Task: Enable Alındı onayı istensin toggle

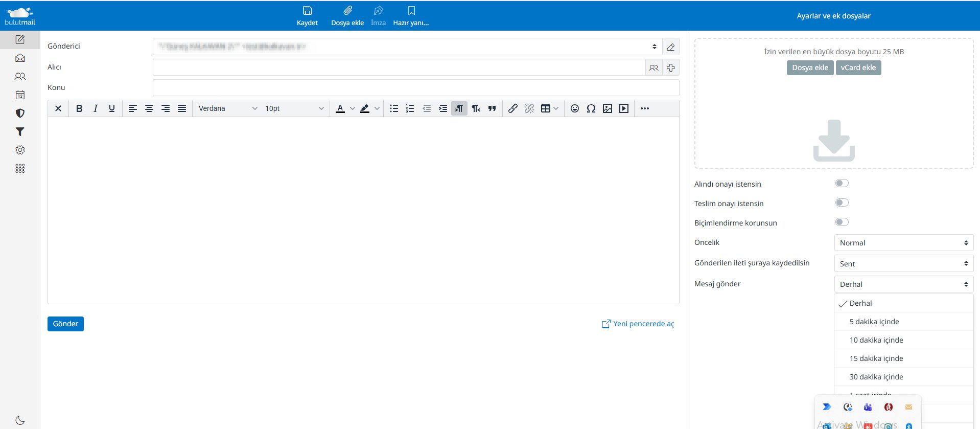Action: [842, 184]
